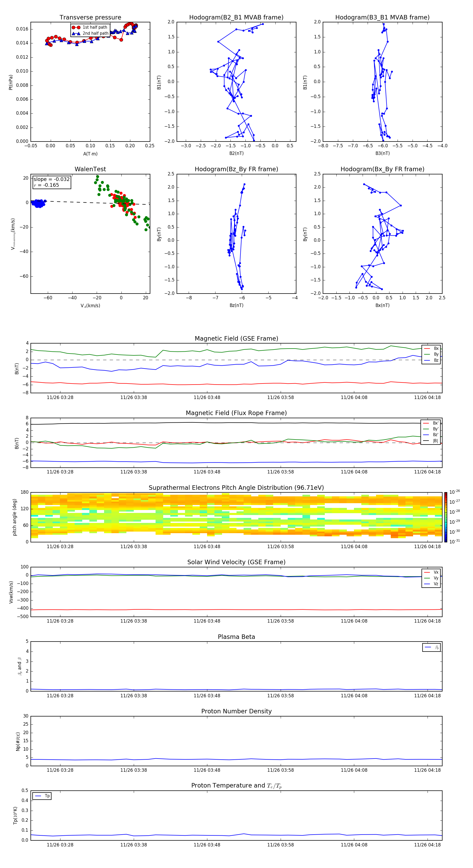Click the blue point cluster in WalenTest plot
The height and width of the screenshot is (868, 473).
click(x=38, y=203)
